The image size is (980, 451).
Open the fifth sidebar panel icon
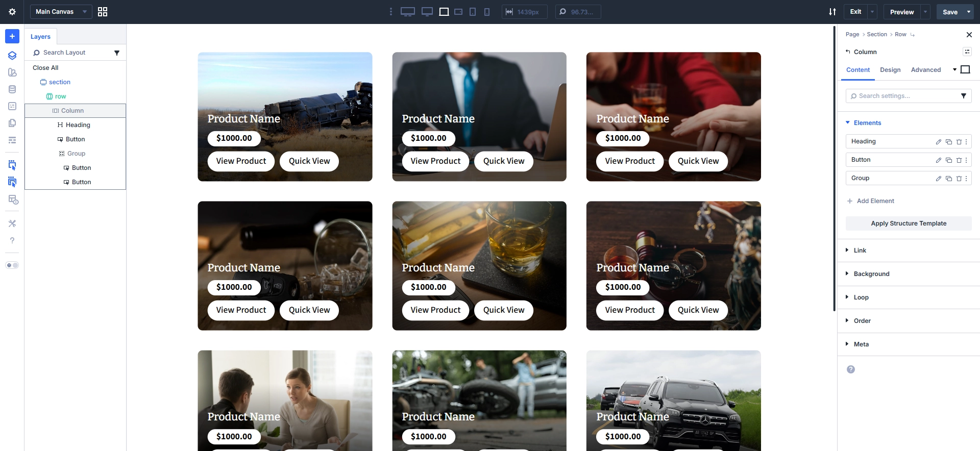[12, 106]
